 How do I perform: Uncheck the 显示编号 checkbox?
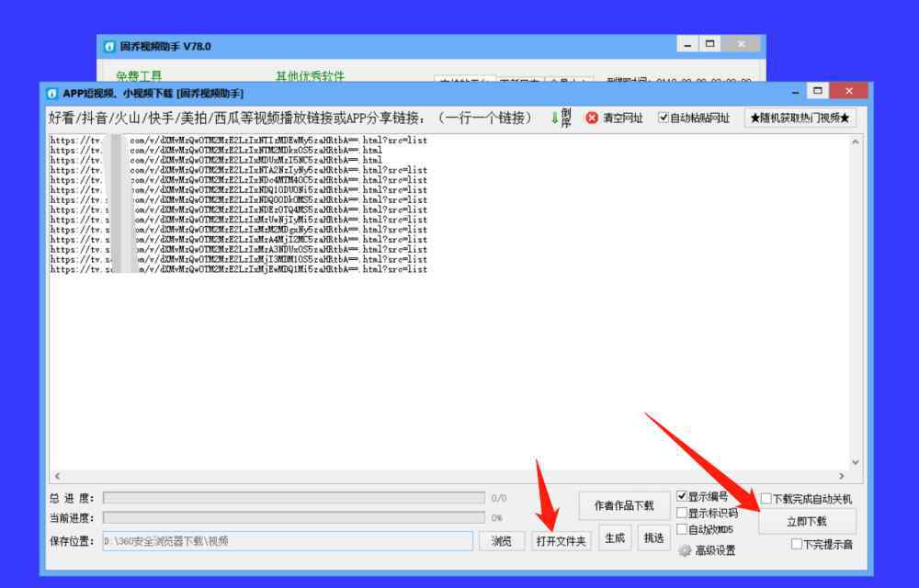click(682, 496)
